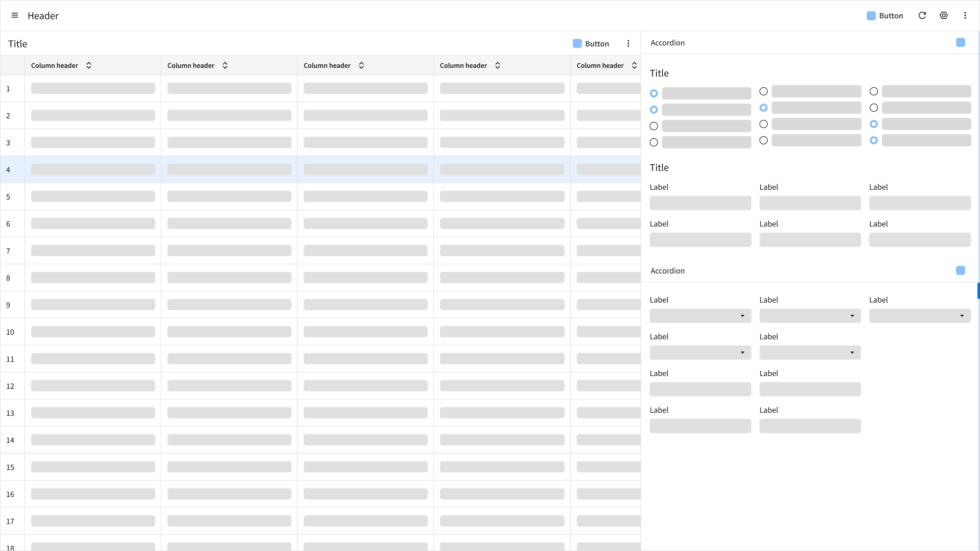Screen dimensions: 980x551
Task: Click the refresh icon in header
Action: (x=922, y=16)
